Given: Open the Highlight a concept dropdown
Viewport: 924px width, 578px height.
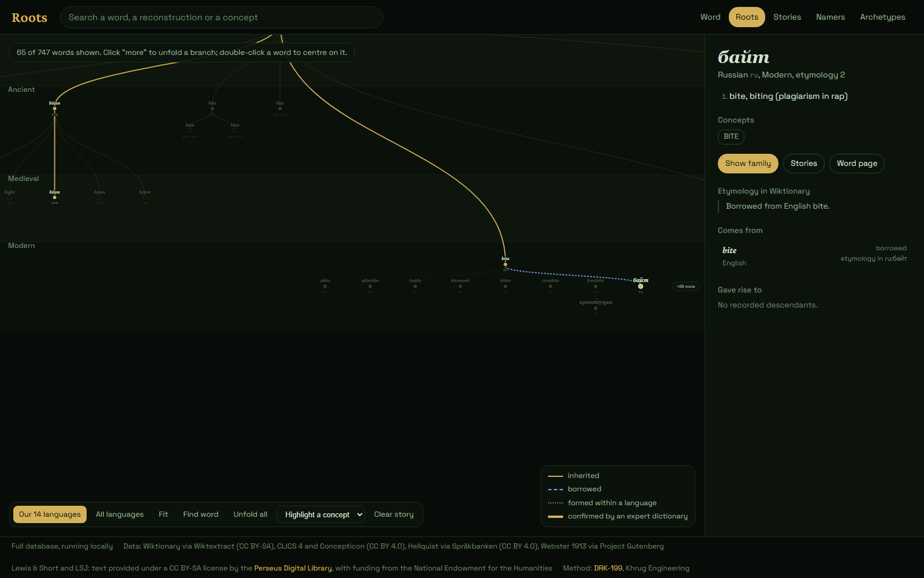Looking at the screenshot, I should coord(321,514).
